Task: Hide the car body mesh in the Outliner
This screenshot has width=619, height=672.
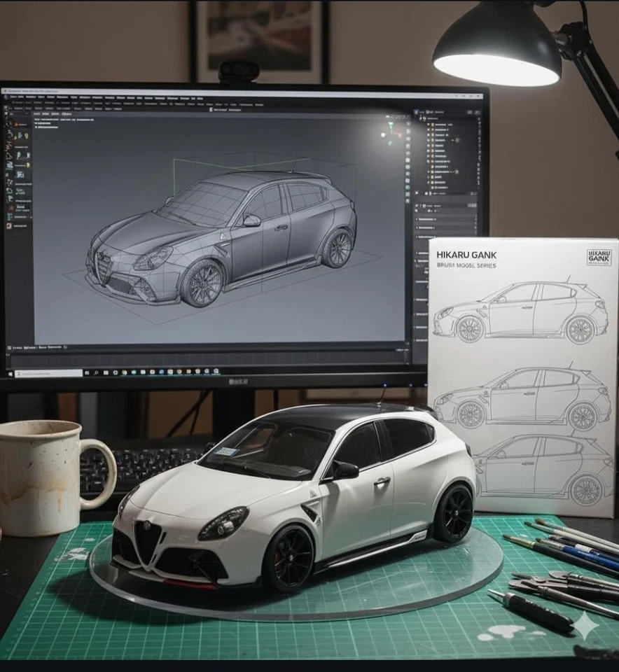Action: (479, 130)
